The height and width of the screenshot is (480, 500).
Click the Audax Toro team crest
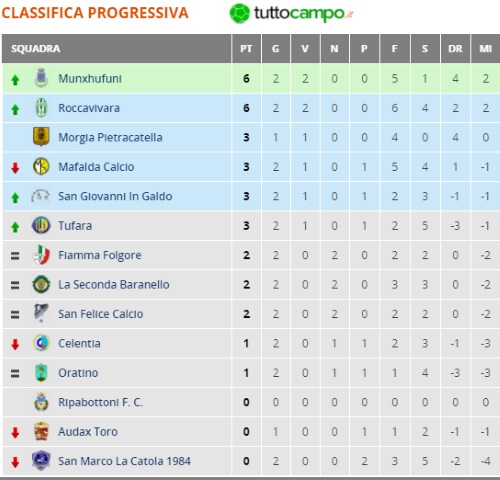(41, 431)
